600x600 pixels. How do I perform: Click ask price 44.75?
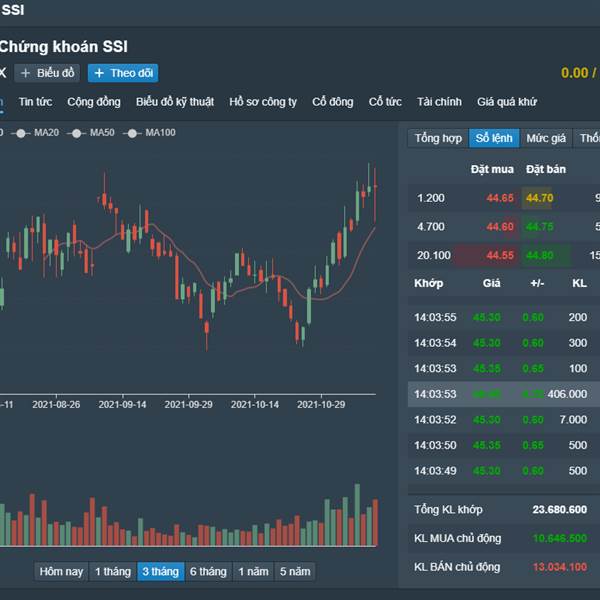coord(540,227)
